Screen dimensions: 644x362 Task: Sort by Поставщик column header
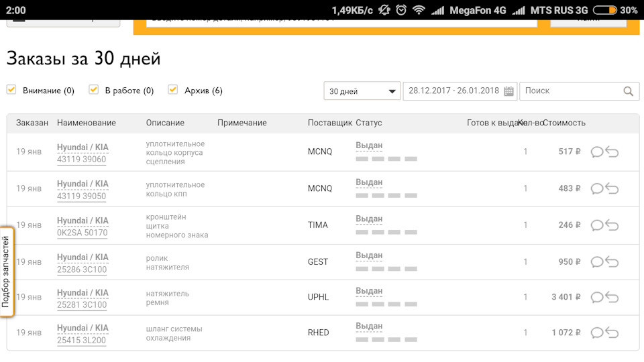329,123
